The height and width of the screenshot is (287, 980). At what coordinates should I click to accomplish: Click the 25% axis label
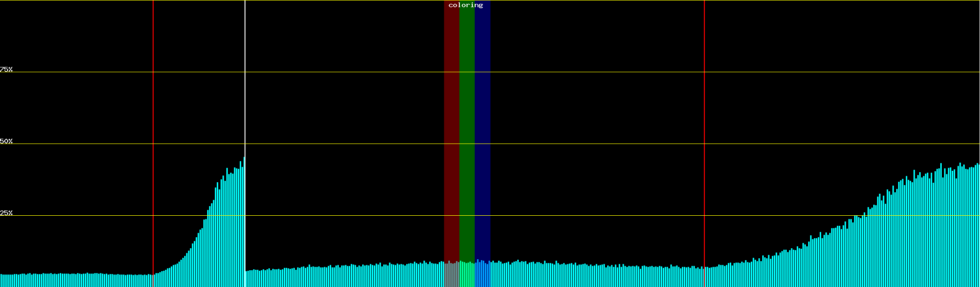tap(6, 213)
